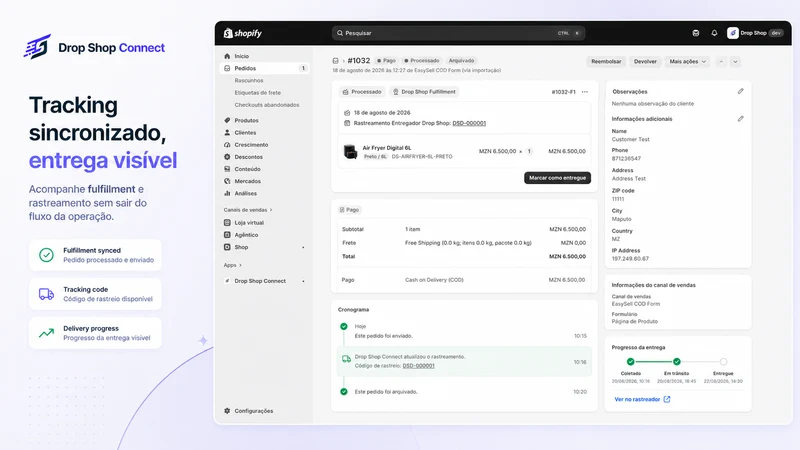Viewport: 800px width, 450px height.
Task: Click the Pesquisar search field
Action: 458,33
